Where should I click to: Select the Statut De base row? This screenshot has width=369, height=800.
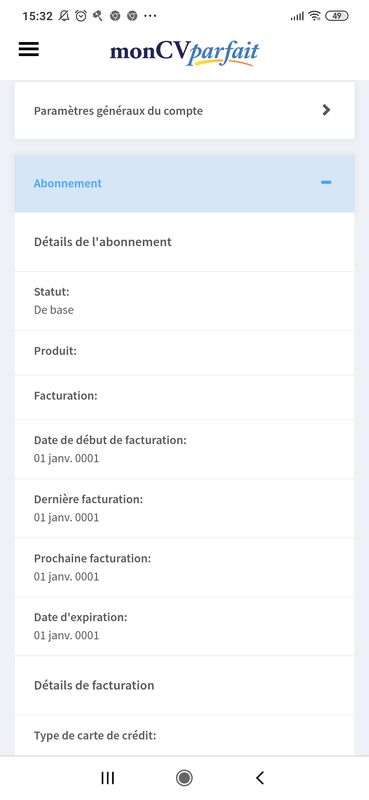184,301
